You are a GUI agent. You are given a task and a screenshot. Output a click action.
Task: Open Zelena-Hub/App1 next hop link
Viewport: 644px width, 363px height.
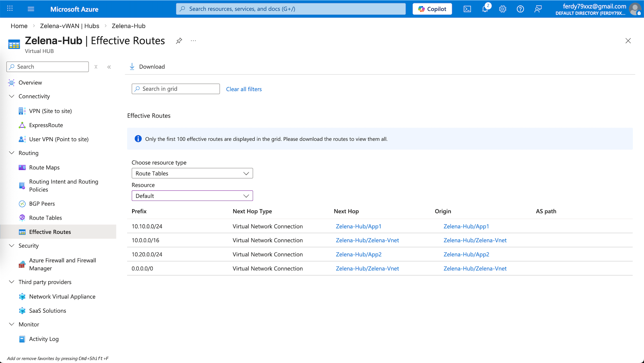(x=359, y=226)
